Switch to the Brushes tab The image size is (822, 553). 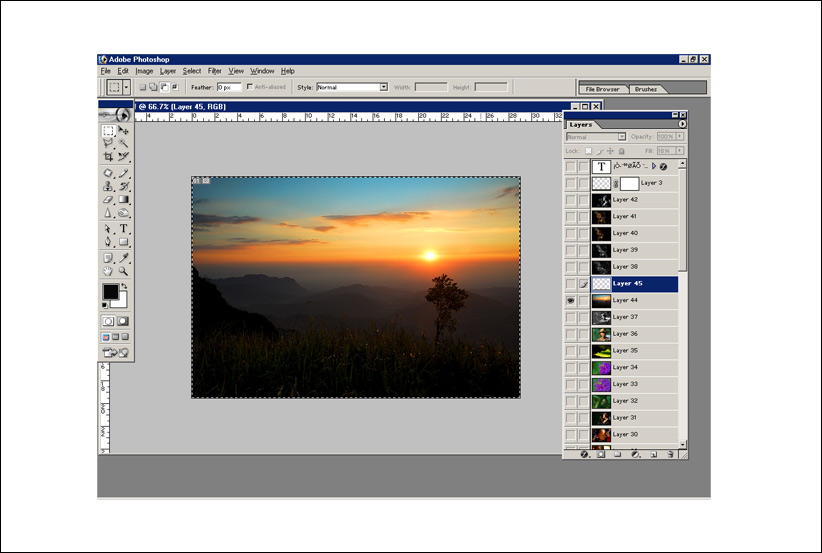pyautogui.click(x=646, y=89)
